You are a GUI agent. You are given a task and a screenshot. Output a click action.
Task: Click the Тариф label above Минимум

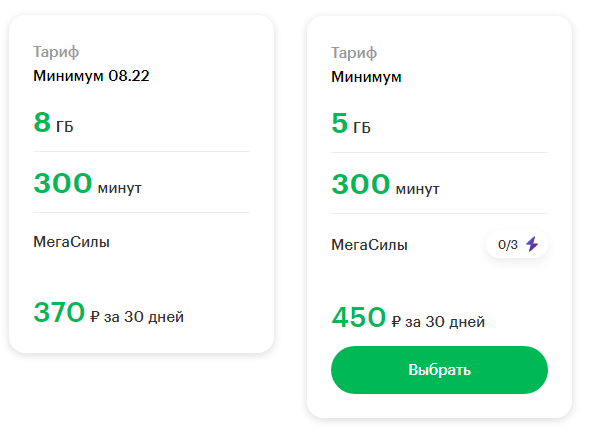(354, 53)
